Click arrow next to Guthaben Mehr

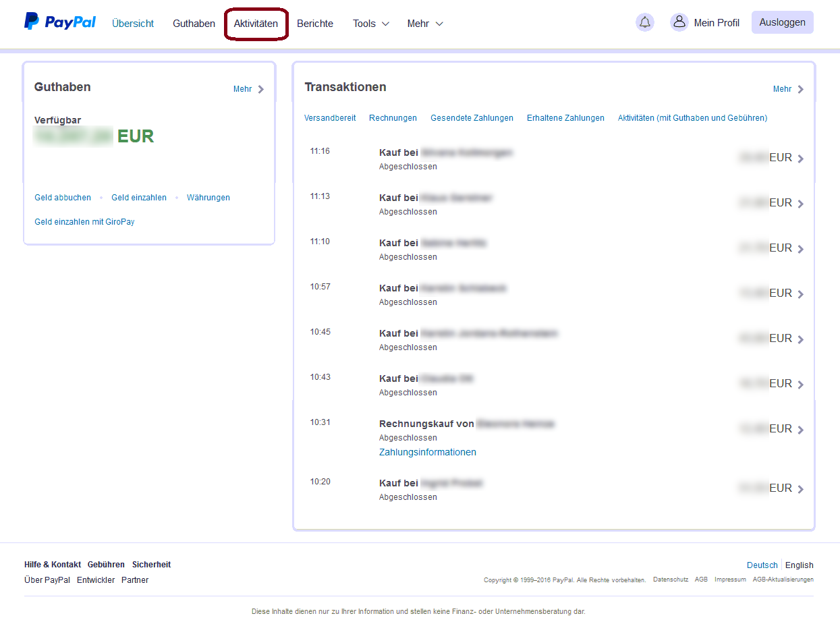coord(261,89)
